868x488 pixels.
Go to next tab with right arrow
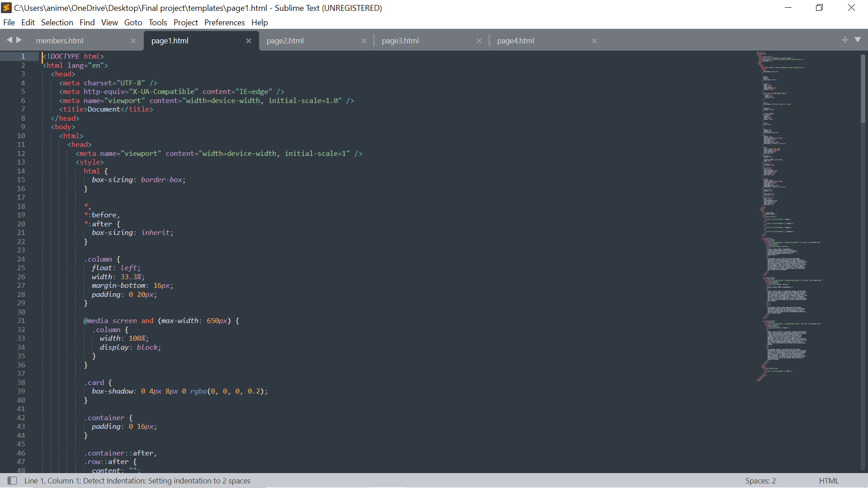pyautogui.click(x=19, y=40)
